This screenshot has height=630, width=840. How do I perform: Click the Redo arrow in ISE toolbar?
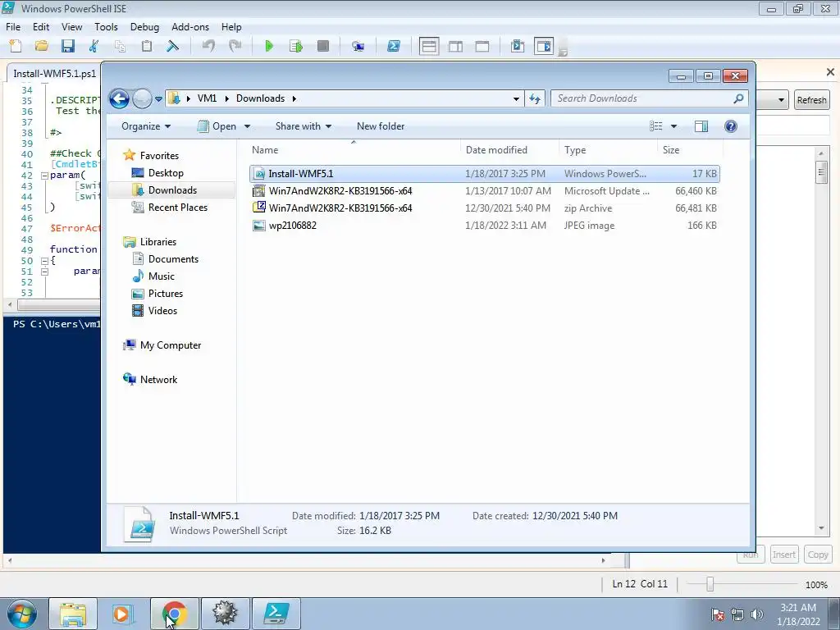(x=235, y=46)
